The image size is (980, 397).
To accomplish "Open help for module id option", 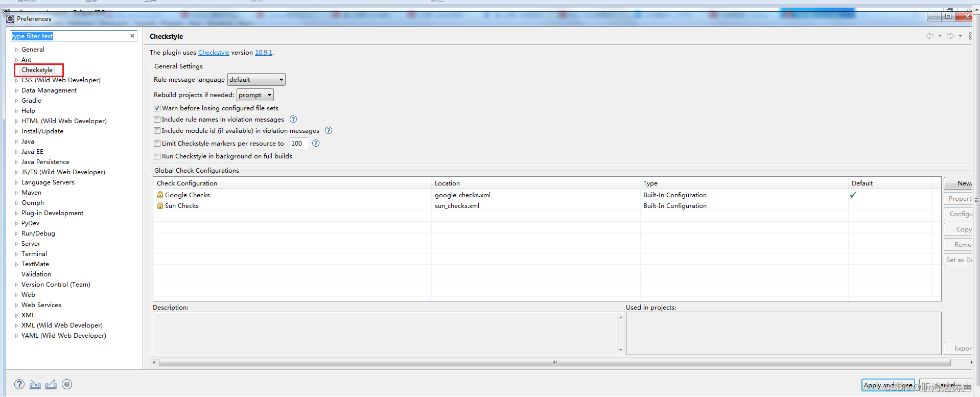I will coord(329,130).
